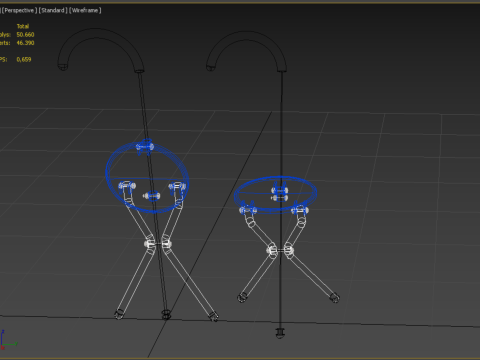Click the polygon count value 50.660
The height and width of the screenshot is (360, 480).
(25, 35)
